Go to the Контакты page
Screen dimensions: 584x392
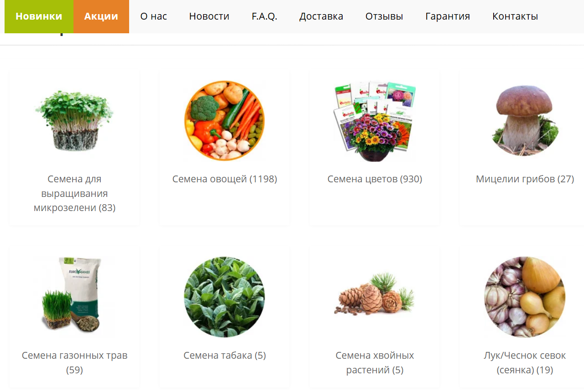515,16
